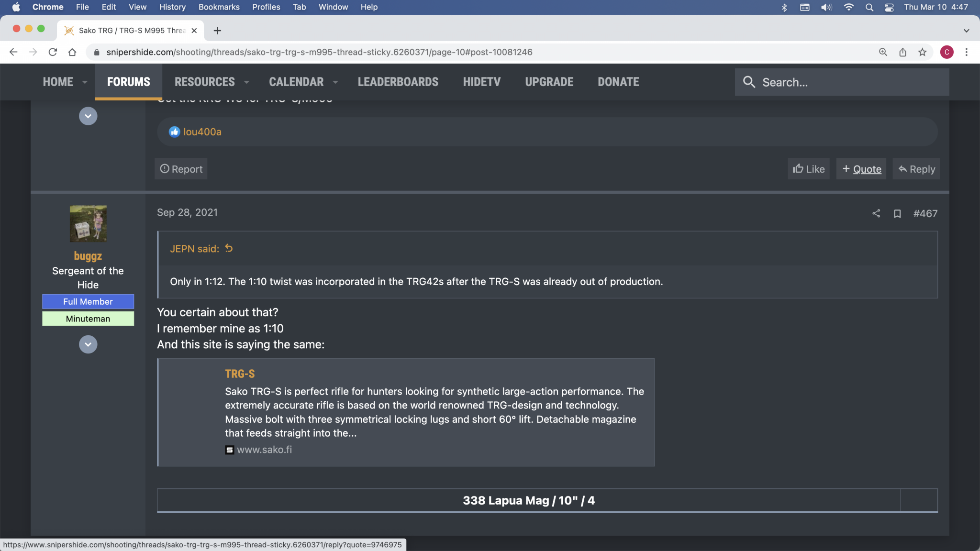Open keyboard input menu bar icon
980x551 pixels.
pos(805,7)
